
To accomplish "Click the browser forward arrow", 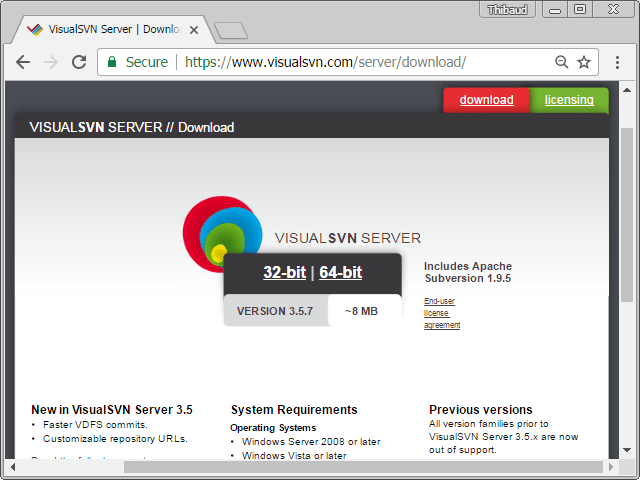I will click(51, 62).
